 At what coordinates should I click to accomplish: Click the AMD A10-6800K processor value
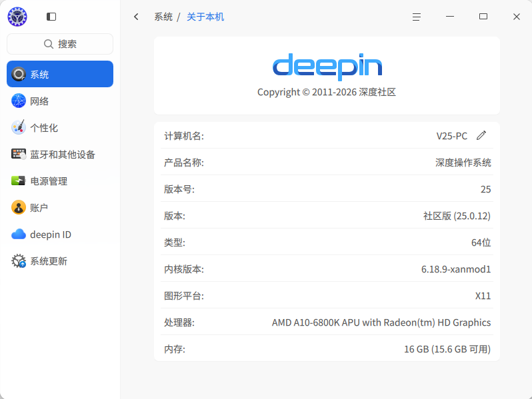point(381,322)
